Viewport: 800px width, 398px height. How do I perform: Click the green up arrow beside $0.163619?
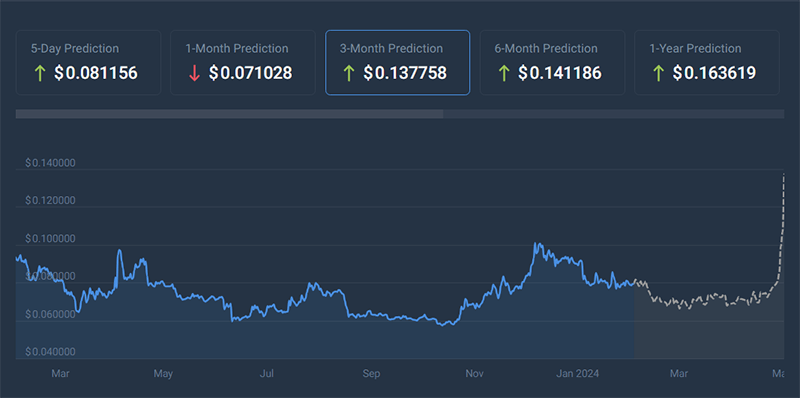click(x=658, y=73)
